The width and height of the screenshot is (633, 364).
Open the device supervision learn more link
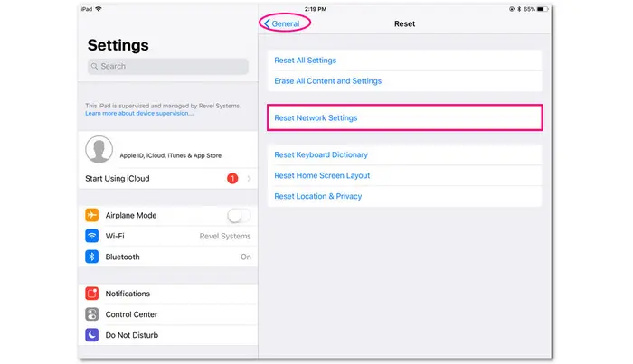[x=139, y=114]
